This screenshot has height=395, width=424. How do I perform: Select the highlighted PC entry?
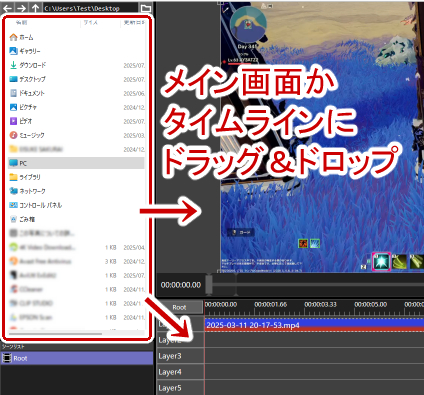[76, 163]
